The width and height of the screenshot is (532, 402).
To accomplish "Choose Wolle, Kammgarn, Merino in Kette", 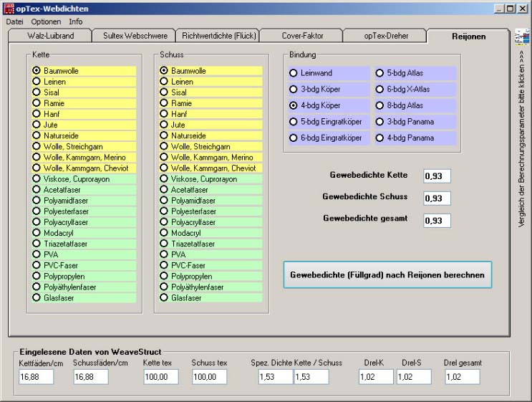I will coord(84,158).
